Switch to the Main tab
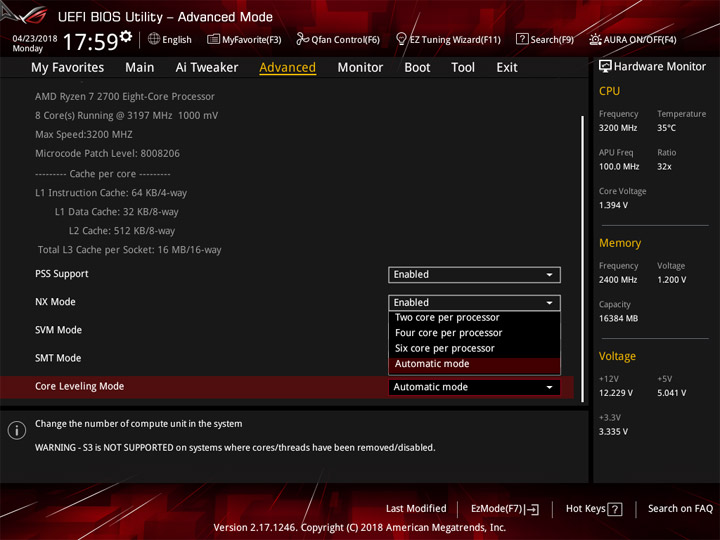The image size is (720, 540). pyautogui.click(x=140, y=68)
